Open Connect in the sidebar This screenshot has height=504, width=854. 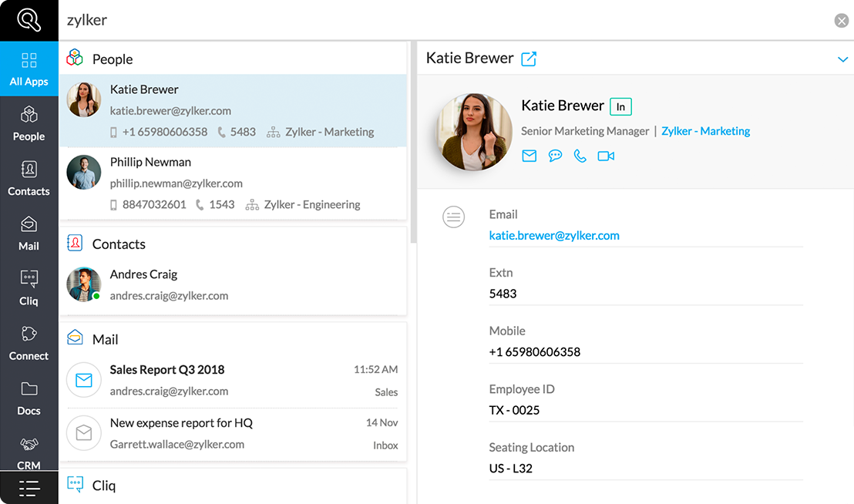tap(29, 344)
